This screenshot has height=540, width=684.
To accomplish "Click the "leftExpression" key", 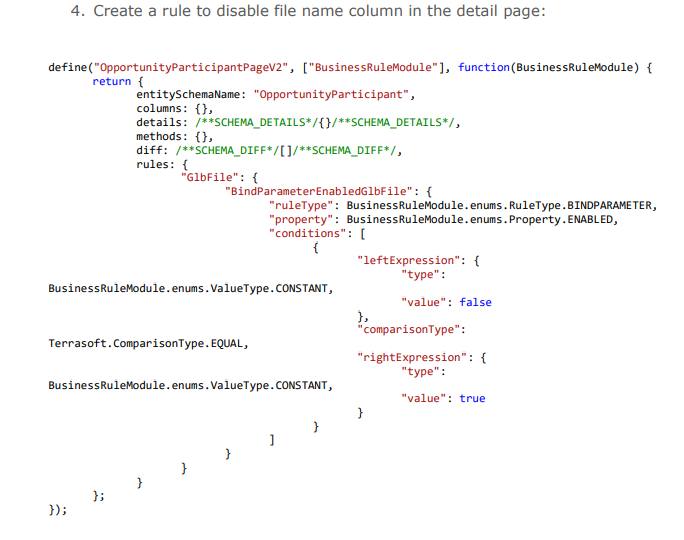I will click(x=408, y=260).
